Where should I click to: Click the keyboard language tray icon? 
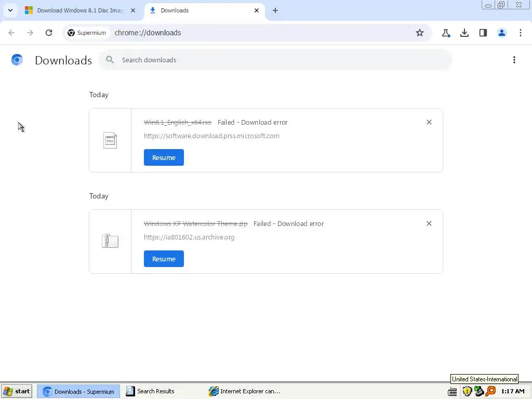453,392
